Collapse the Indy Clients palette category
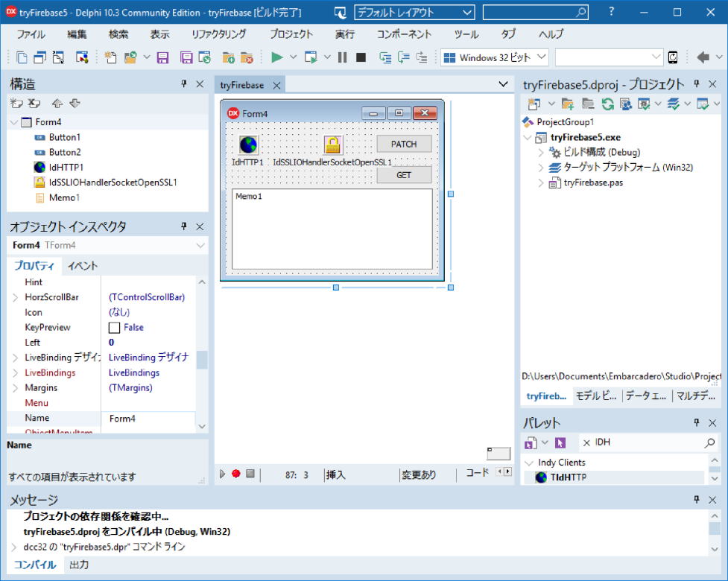Image resolution: width=728 pixels, height=581 pixels. 528,463
